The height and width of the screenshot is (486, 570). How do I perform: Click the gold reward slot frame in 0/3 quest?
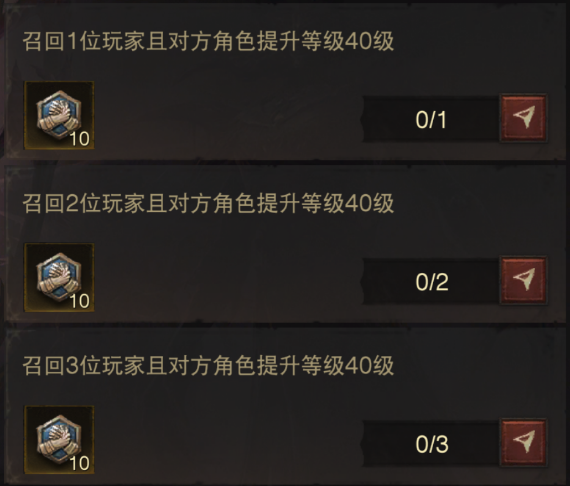click(59, 439)
